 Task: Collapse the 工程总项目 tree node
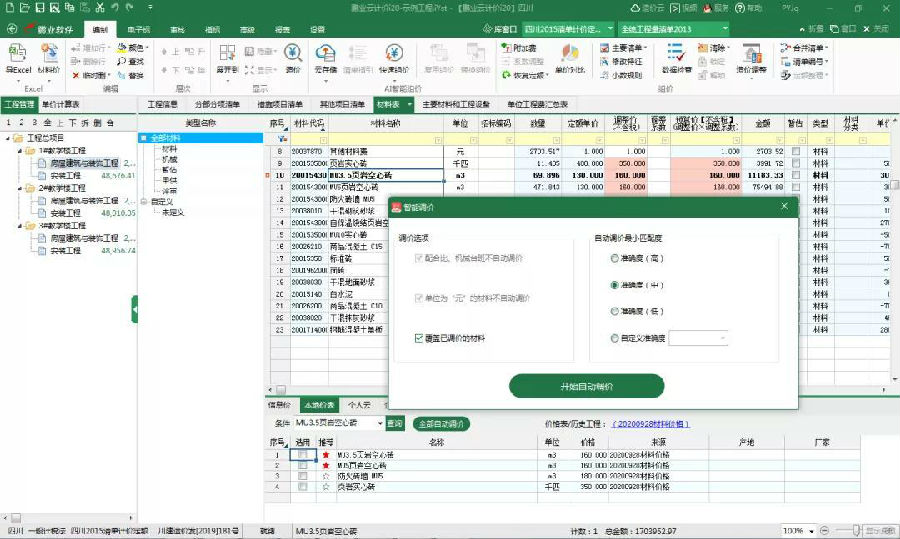(8, 136)
